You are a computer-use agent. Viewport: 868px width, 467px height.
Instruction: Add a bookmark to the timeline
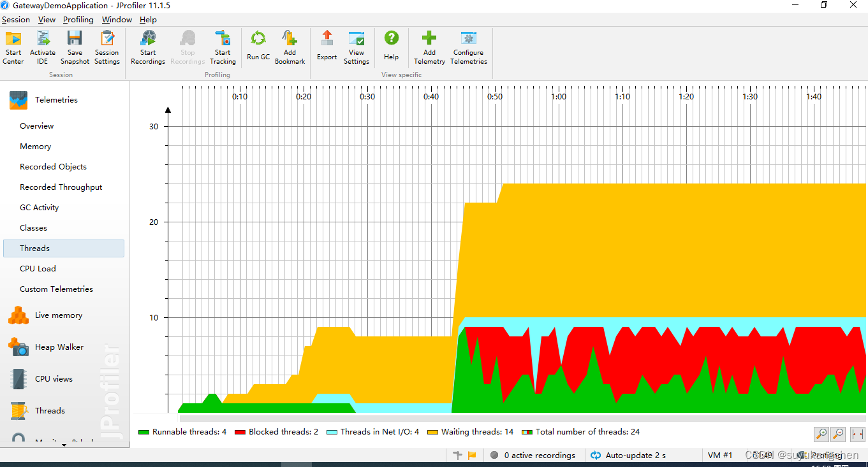(x=290, y=48)
